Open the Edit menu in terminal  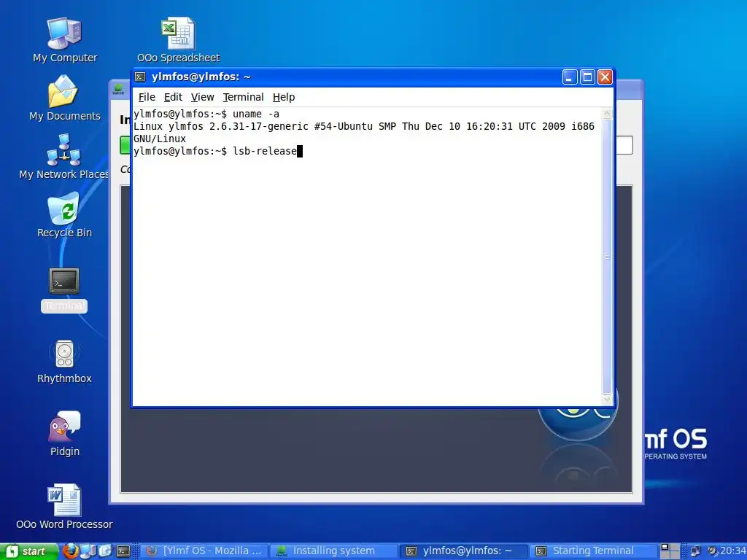click(173, 97)
